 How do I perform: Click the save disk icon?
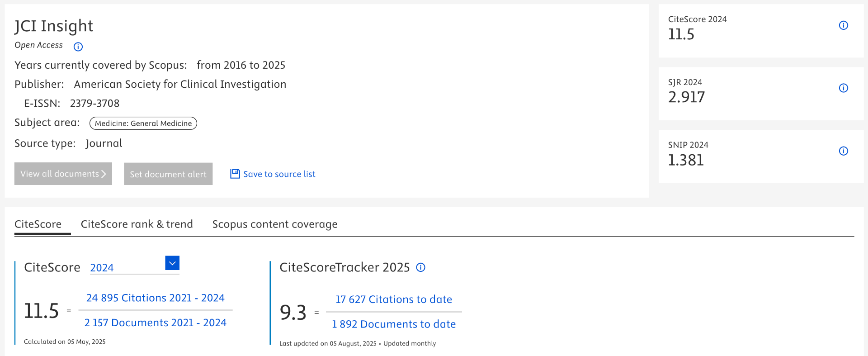click(235, 174)
